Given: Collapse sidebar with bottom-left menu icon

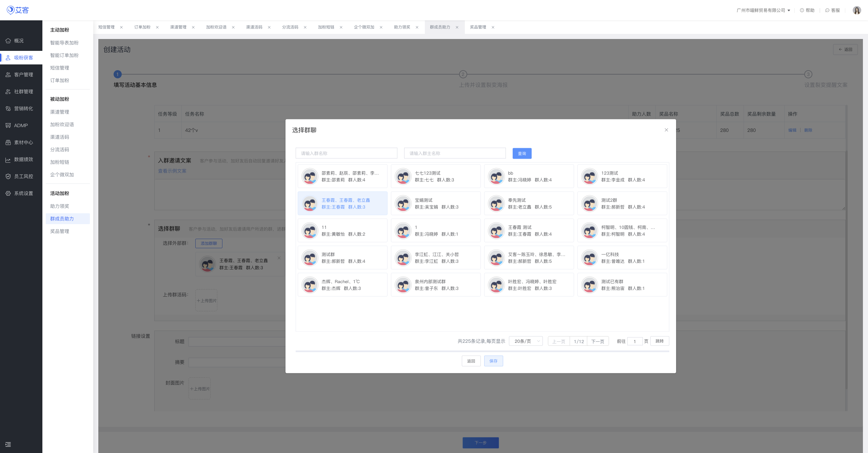Looking at the screenshot, I should (x=8, y=444).
